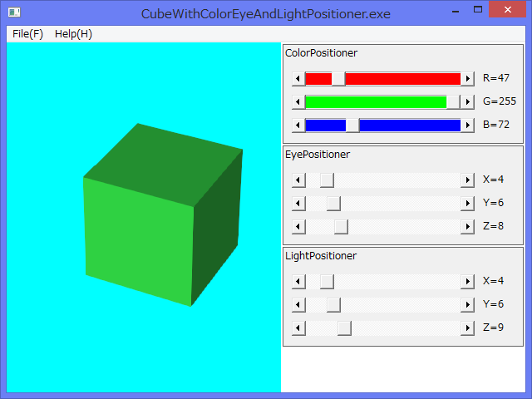532x399 pixels.
Task: Increase LightPositioner Y with its right arrow
Action: pyautogui.click(x=467, y=305)
